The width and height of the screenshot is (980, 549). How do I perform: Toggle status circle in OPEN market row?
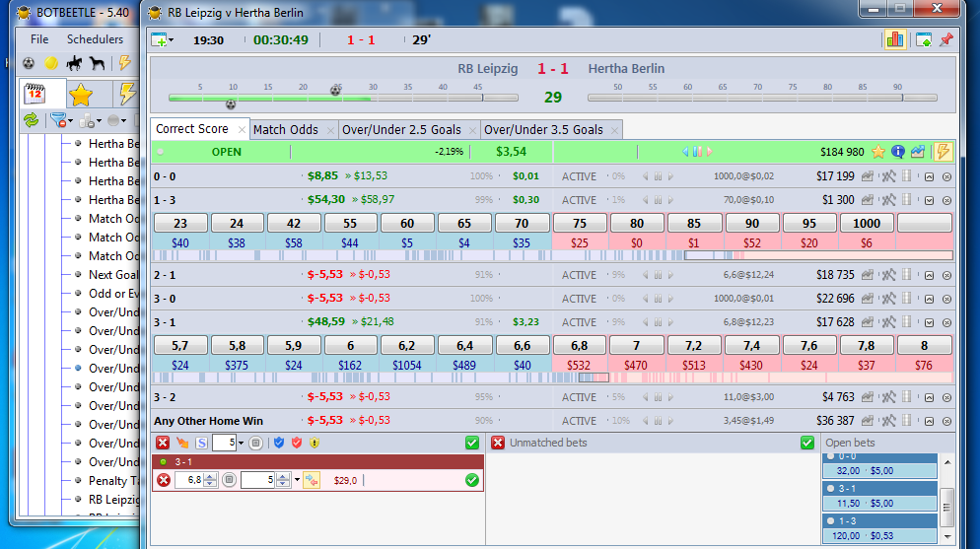pos(161,152)
